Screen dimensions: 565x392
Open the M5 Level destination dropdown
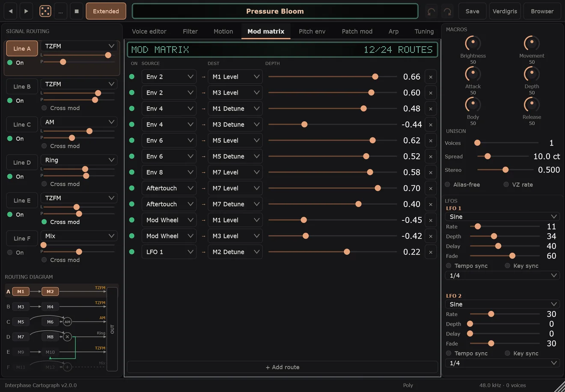click(x=235, y=141)
